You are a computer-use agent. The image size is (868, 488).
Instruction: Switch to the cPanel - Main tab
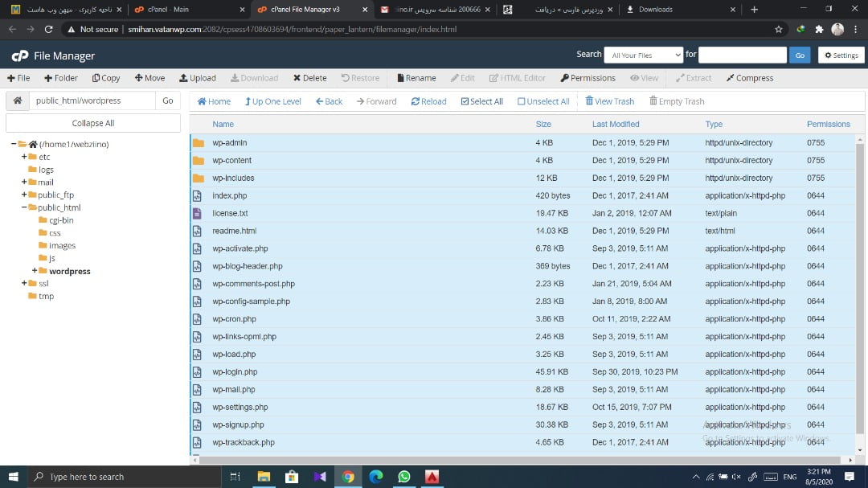click(x=190, y=10)
